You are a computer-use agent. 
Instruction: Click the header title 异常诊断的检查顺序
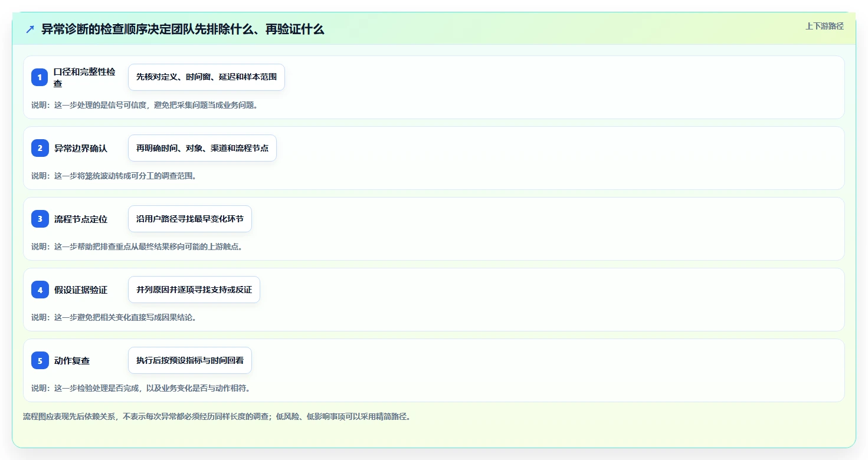click(183, 29)
